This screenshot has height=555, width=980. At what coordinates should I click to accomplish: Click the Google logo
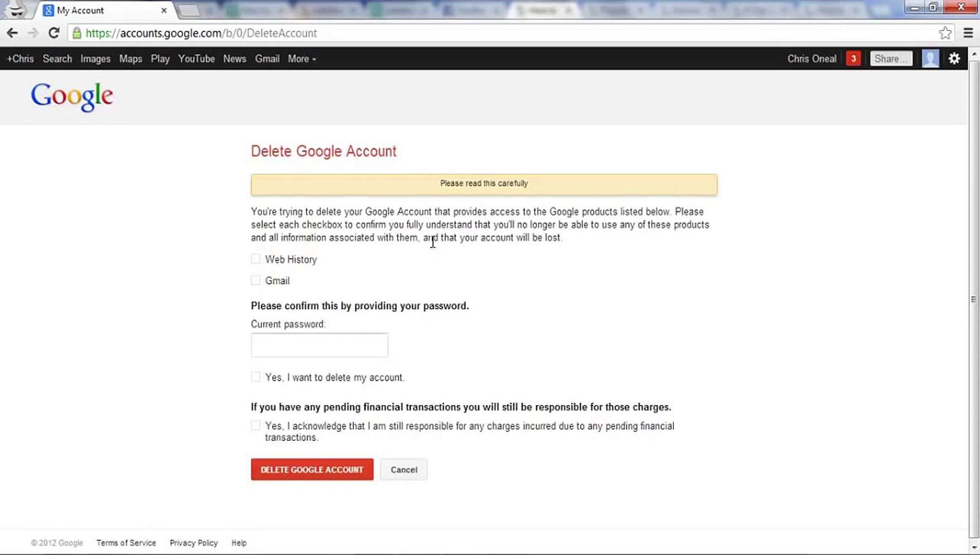click(72, 96)
